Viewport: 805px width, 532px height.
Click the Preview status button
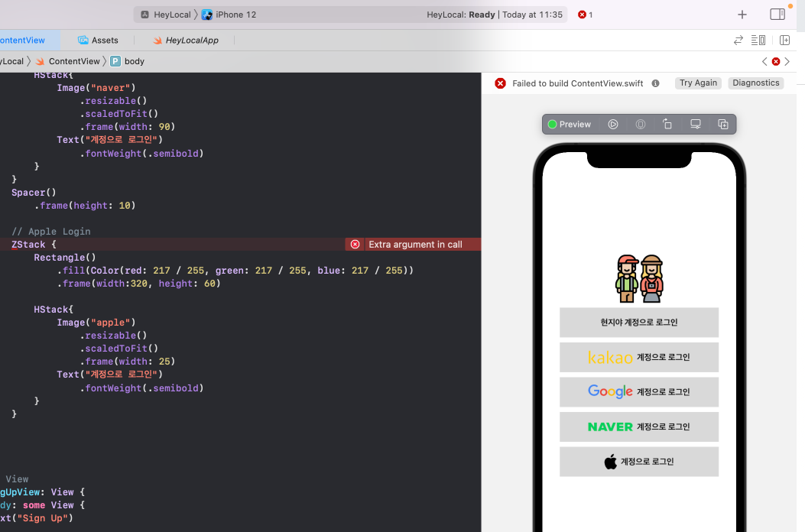point(570,125)
